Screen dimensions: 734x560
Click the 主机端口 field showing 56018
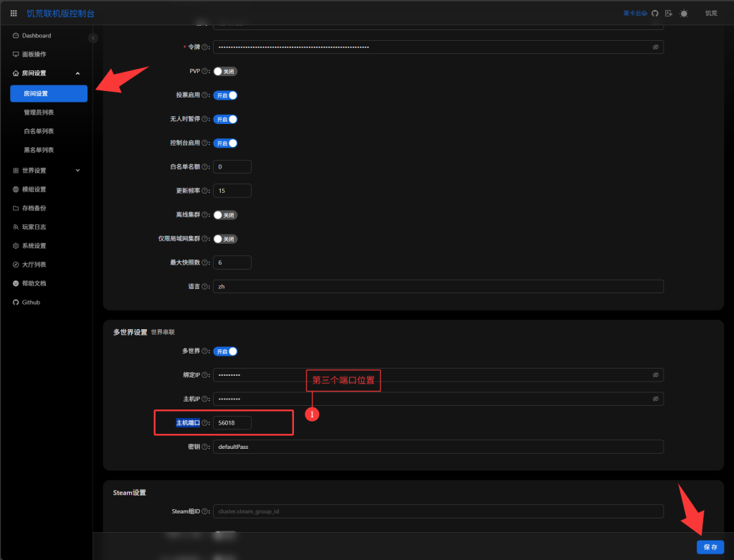tap(232, 423)
